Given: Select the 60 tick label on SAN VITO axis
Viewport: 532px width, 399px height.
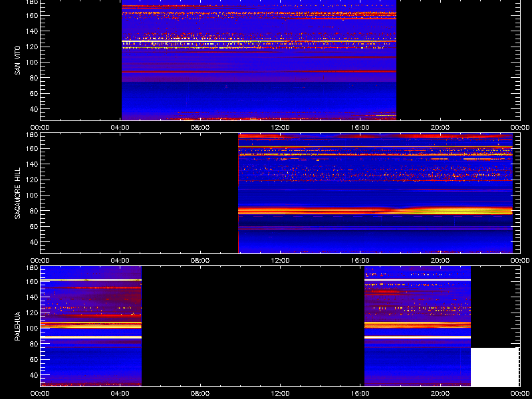Looking at the screenshot, I should click(x=33, y=94).
